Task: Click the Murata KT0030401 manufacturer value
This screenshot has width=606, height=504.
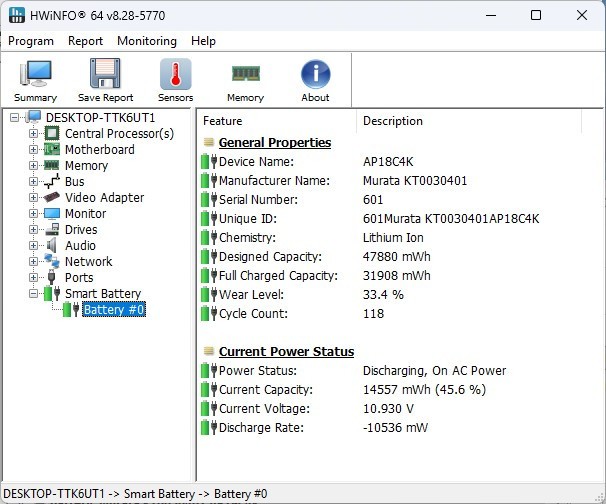Action: 415,180
